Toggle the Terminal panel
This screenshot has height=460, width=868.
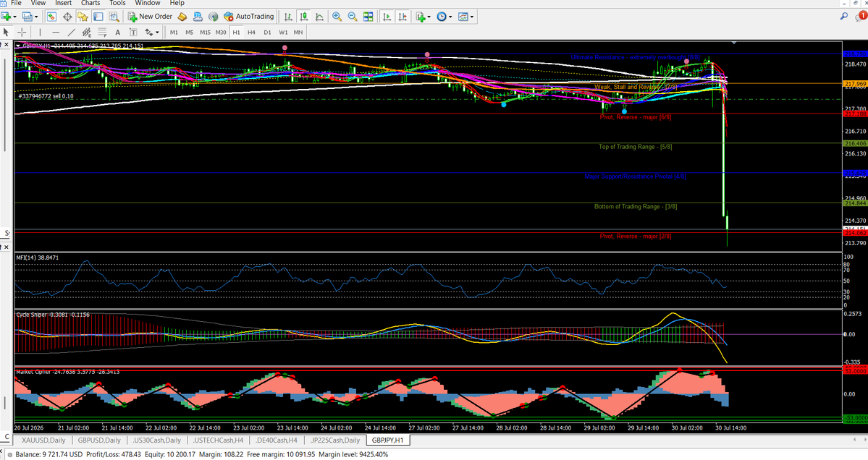click(x=98, y=17)
